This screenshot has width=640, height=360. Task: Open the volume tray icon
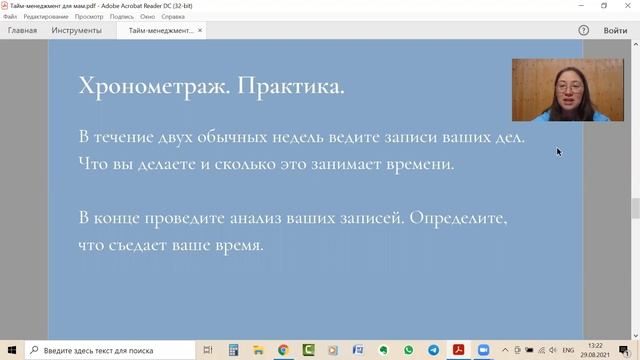pyautogui.click(x=553, y=350)
